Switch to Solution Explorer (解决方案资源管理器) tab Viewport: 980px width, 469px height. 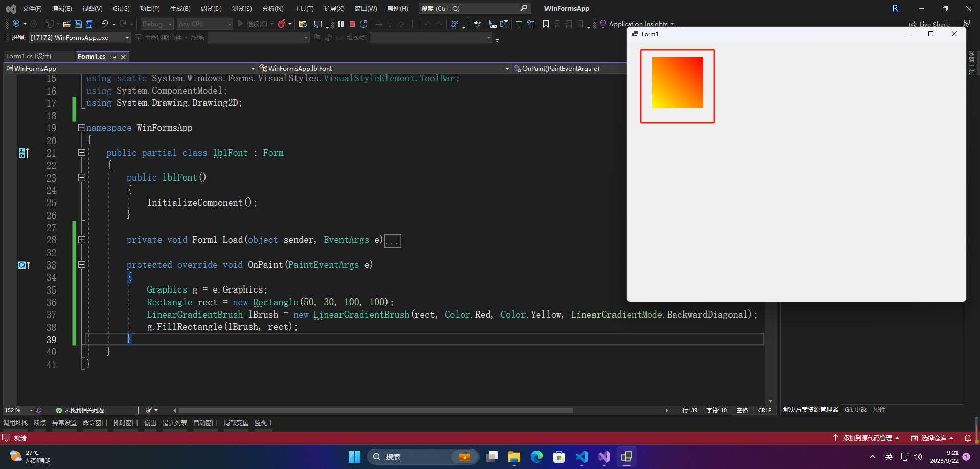click(x=811, y=409)
